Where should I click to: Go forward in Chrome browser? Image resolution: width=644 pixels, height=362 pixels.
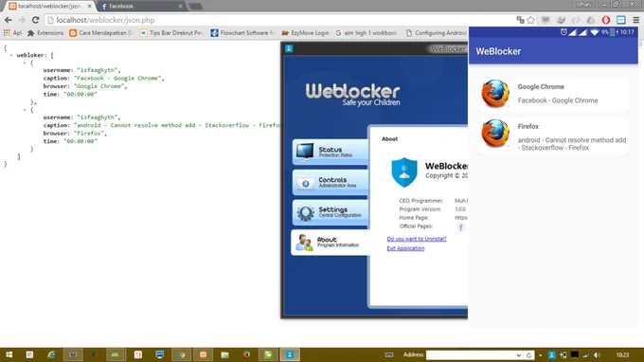click(x=22, y=20)
